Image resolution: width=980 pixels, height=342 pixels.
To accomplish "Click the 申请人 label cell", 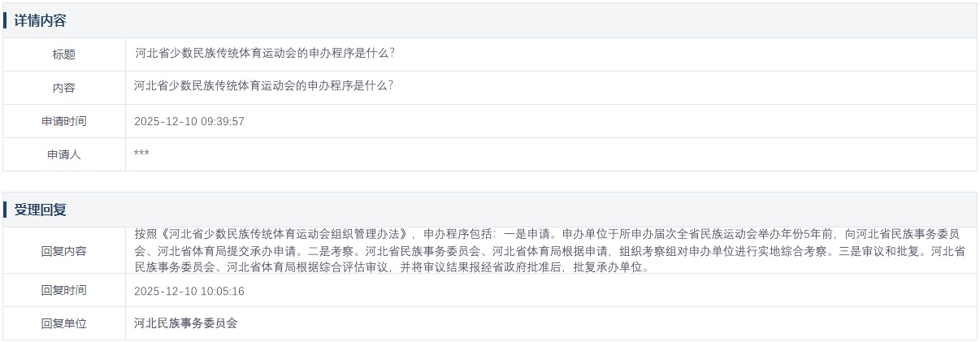I will 63,154.
